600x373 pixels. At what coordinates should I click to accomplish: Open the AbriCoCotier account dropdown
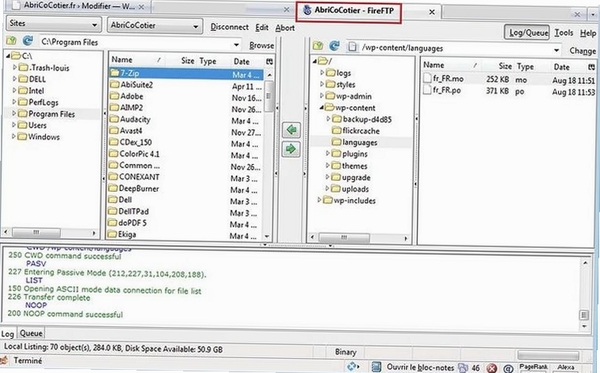155,26
